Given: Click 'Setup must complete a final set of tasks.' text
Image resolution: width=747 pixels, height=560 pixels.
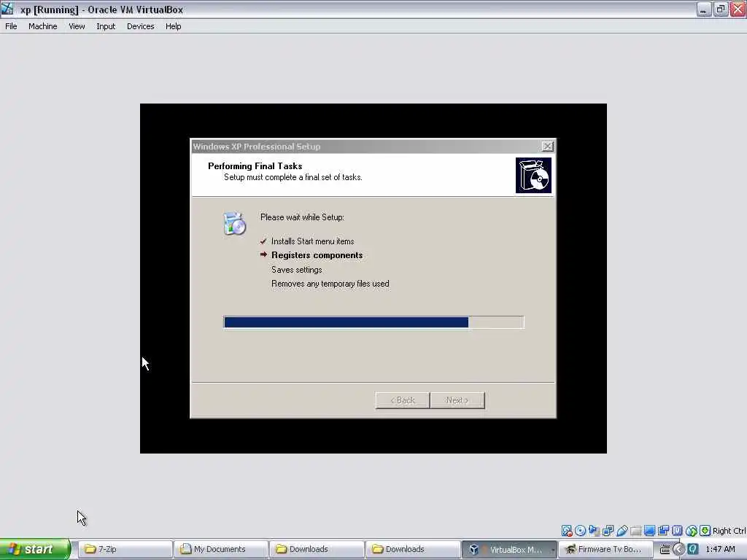Looking at the screenshot, I should 293,177.
